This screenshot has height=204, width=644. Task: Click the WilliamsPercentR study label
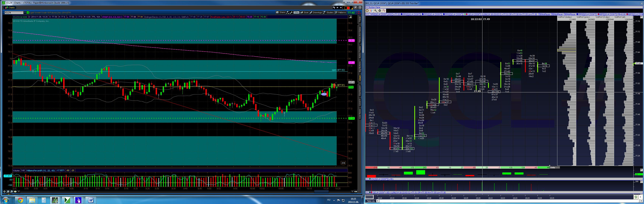40,171
